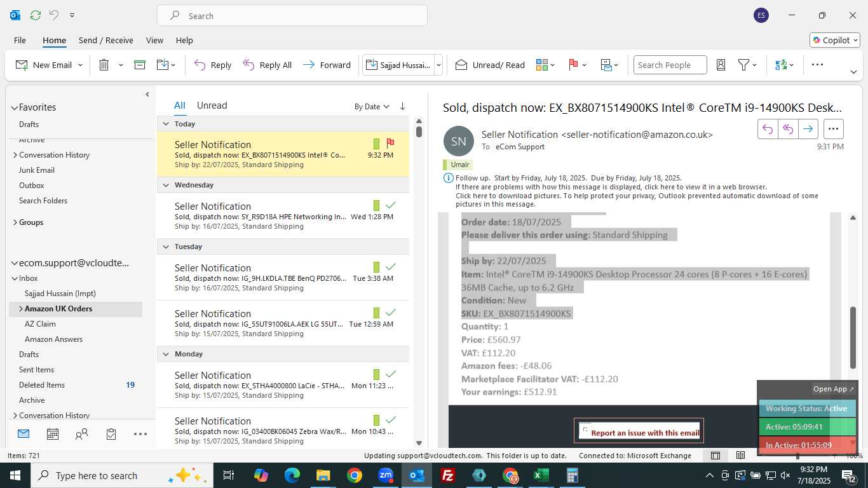Click the top Search box

click(x=292, y=16)
